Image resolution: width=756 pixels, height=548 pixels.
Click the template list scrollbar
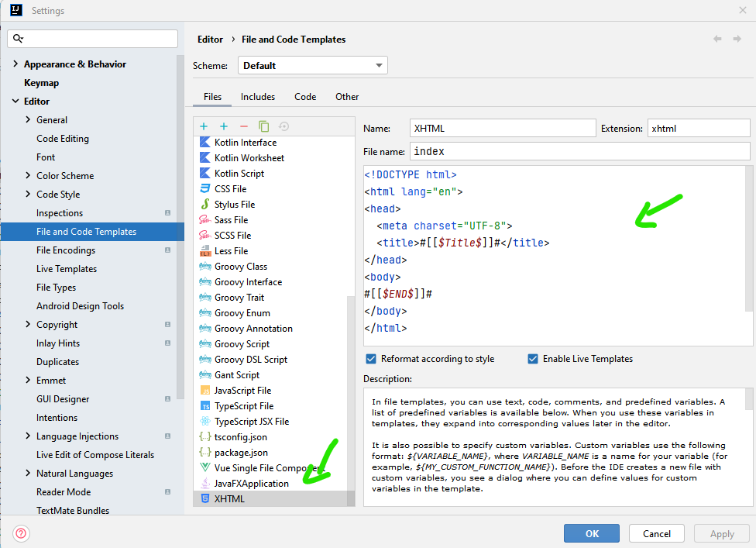[x=351, y=401]
